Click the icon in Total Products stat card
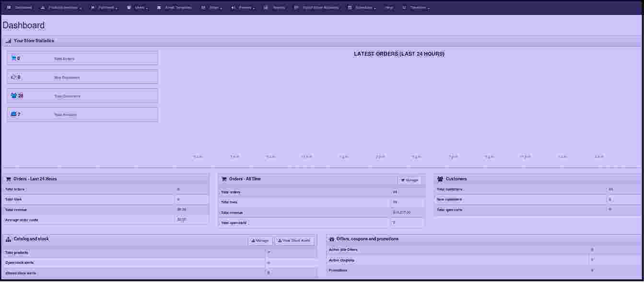Screen dimensions: 644x283 (x=13, y=114)
